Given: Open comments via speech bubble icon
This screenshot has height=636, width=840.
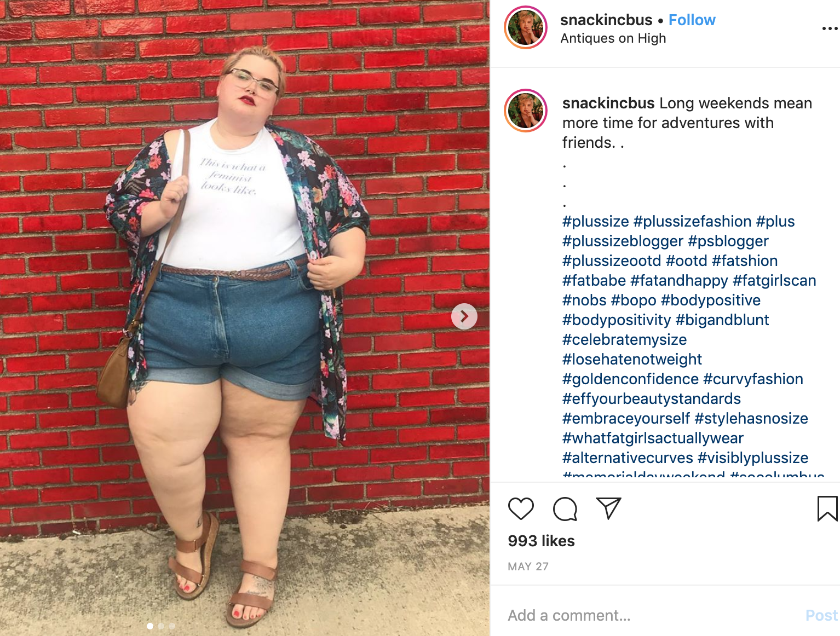Looking at the screenshot, I should click(565, 509).
